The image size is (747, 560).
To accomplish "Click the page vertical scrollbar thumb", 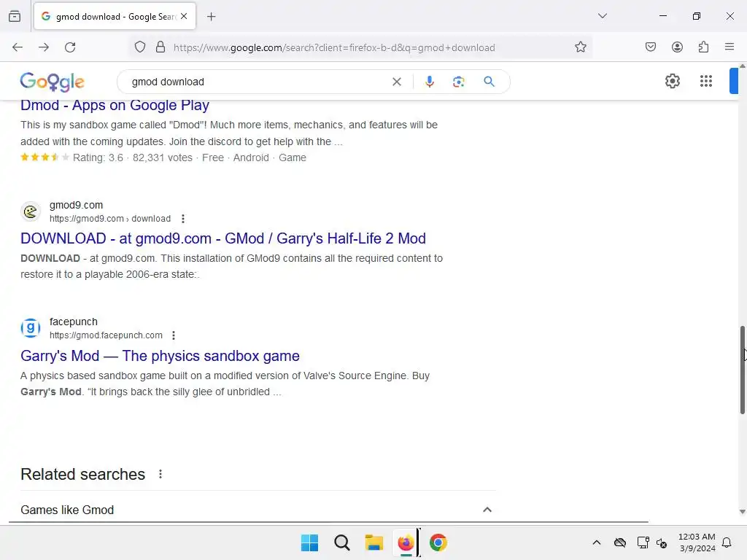I will [742, 370].
